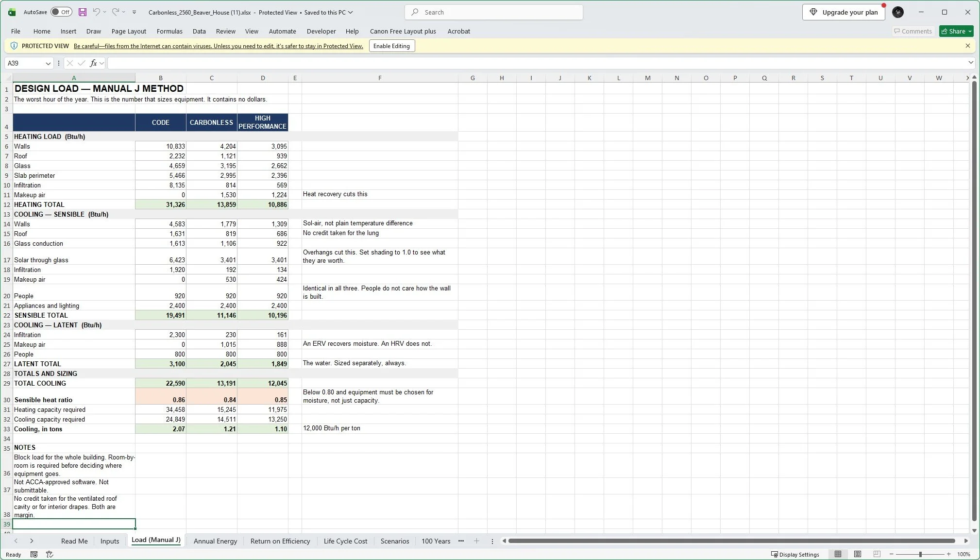This screenshot has width=980, height=560.
Task: Select the 100 Years sheet tab
Action: (x=436, y=541)
